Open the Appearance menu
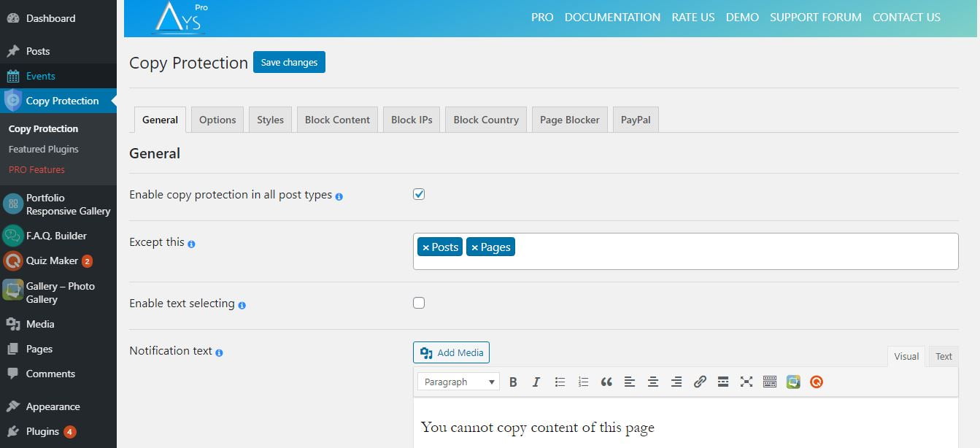 (x=58, y=406)
